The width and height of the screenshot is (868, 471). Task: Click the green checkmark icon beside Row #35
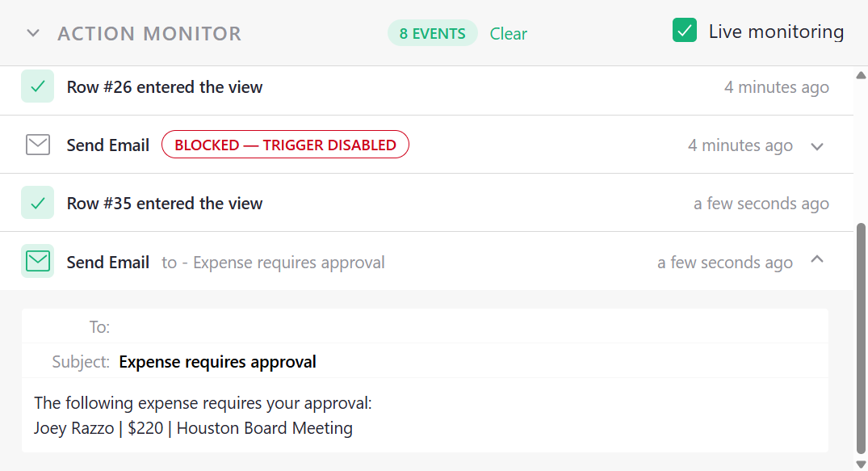37,203
